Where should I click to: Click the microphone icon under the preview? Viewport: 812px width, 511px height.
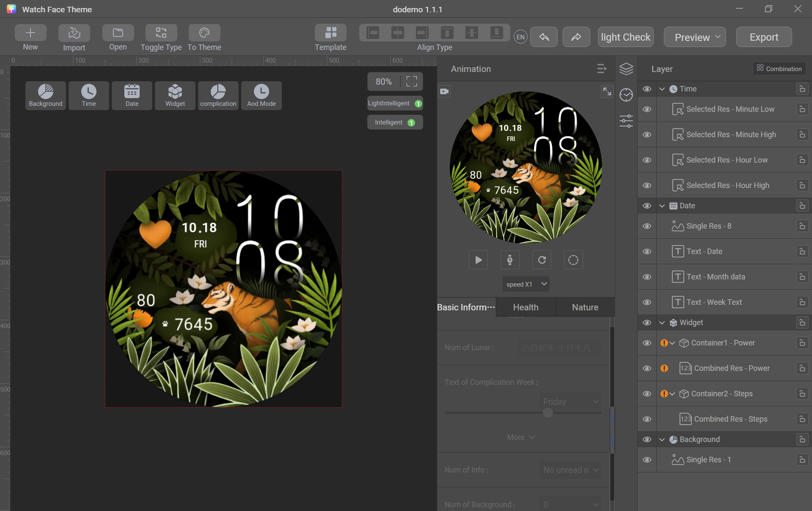[510, 260]
